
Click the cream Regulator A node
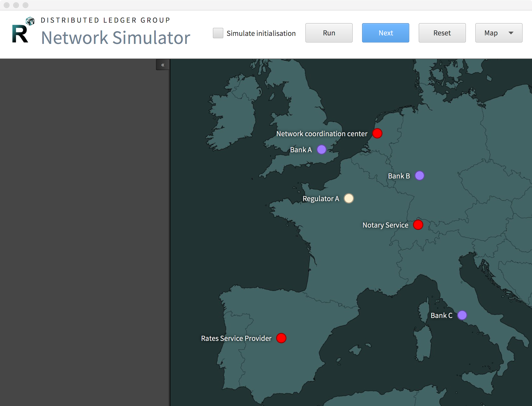click(349, 199)
